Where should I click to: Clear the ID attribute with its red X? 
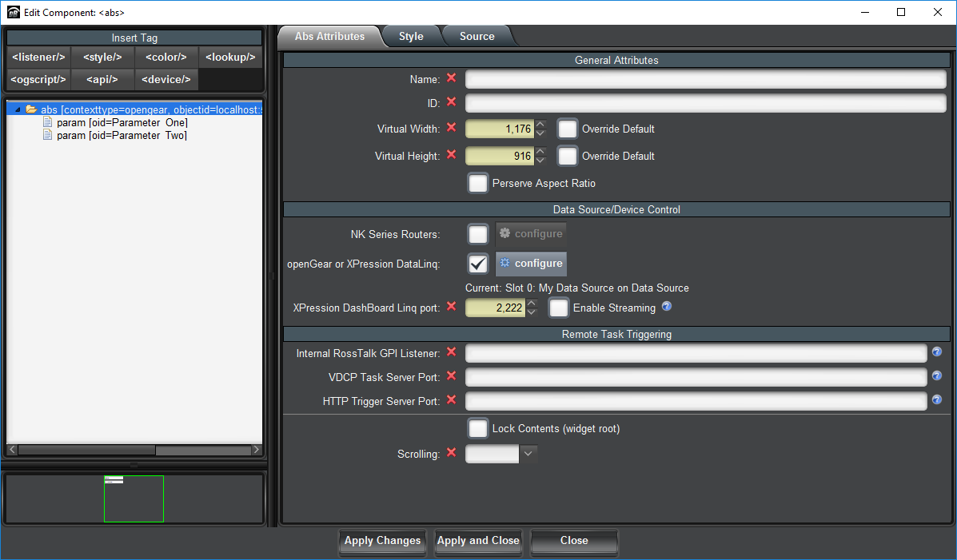point(451,102)
